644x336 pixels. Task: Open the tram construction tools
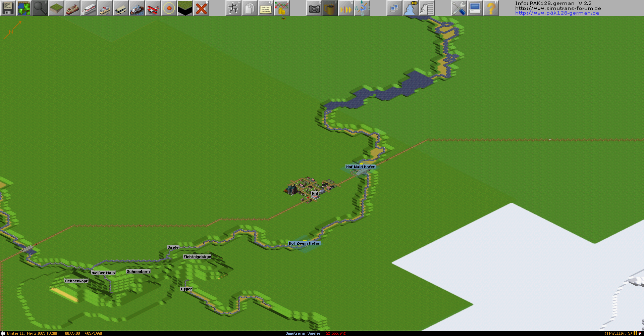coord(105,8)
